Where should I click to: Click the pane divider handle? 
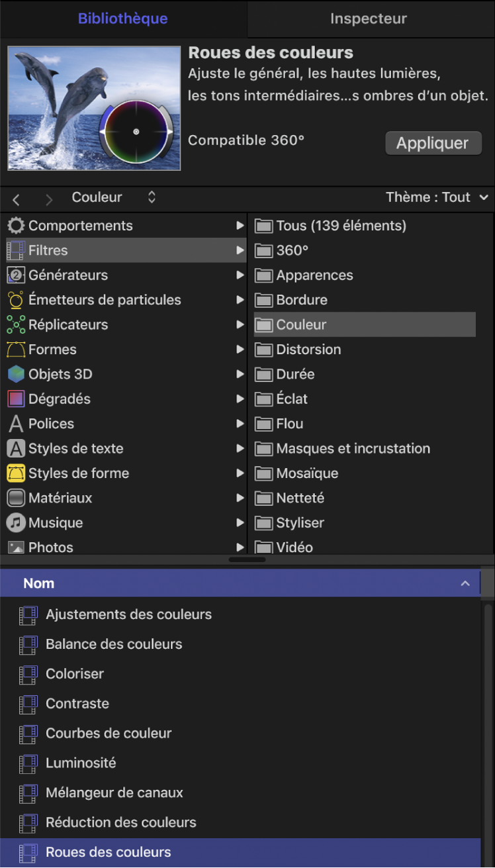pyautogui.click(x=247, y=559)
